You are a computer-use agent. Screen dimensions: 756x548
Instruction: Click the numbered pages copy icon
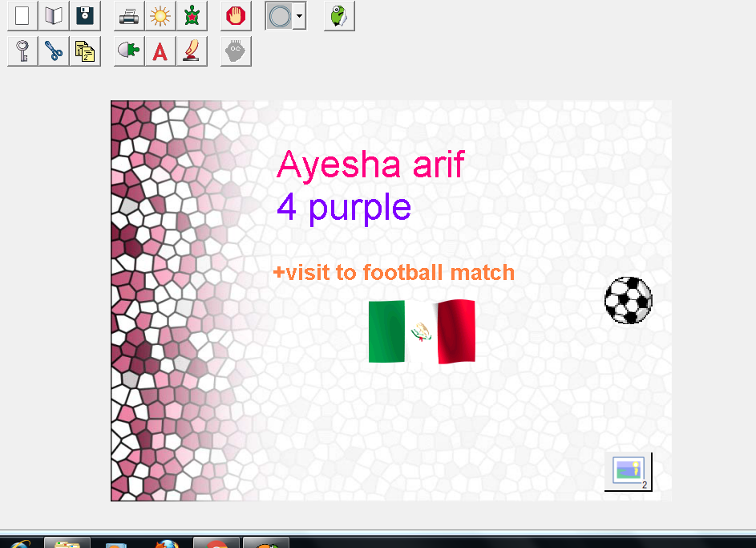click(85, 51)
